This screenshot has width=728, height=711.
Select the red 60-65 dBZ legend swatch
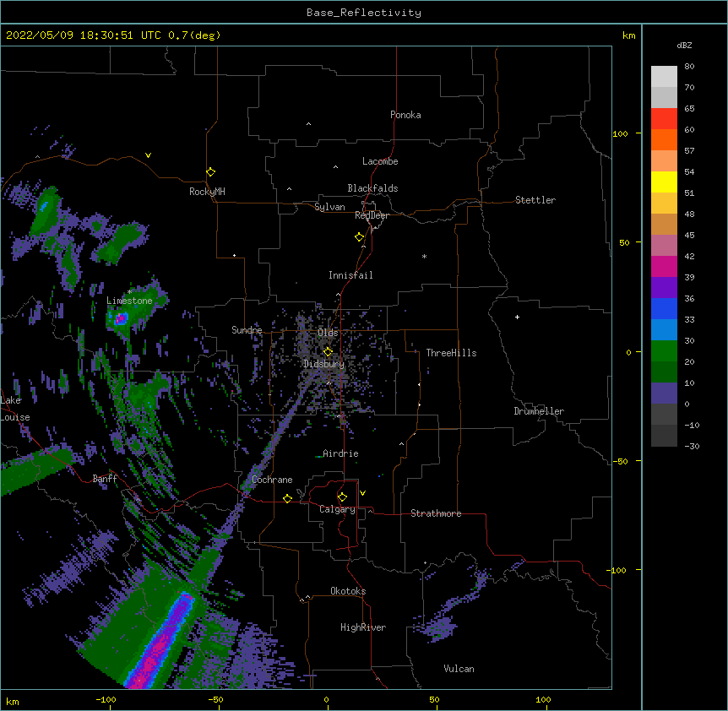[x=664, y=118]
